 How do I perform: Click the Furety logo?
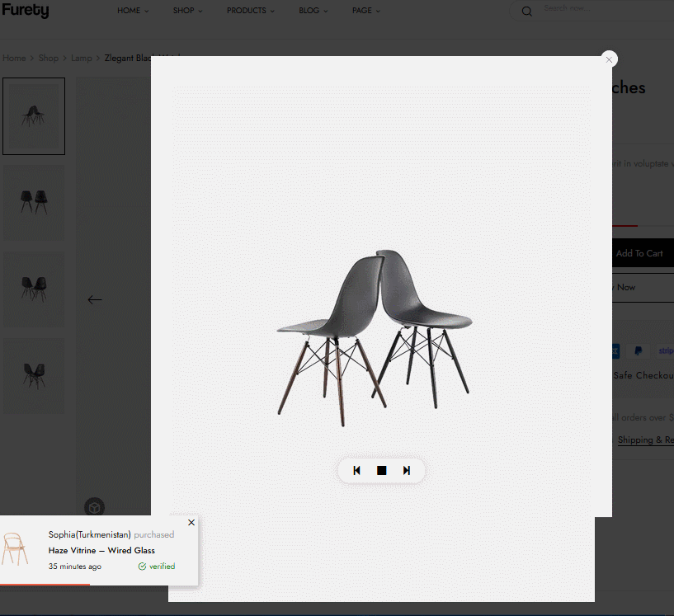[26, 10]
